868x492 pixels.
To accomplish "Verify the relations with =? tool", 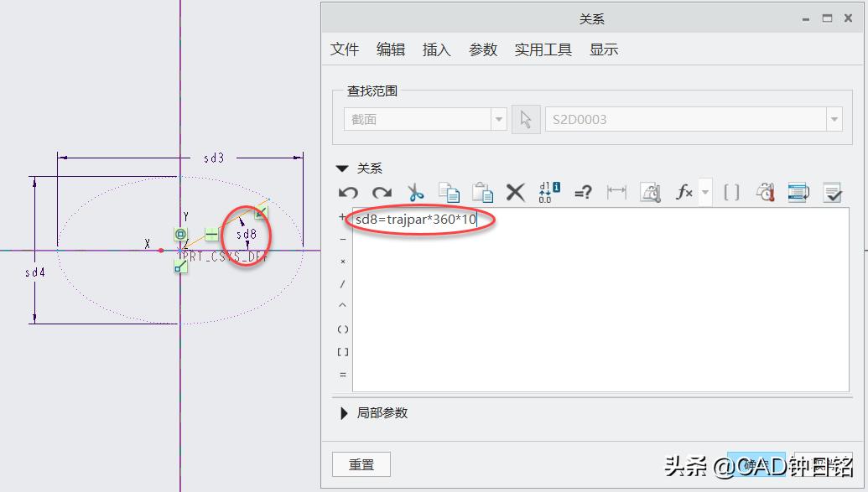I will pyautogui.click(x=583, y=193).
